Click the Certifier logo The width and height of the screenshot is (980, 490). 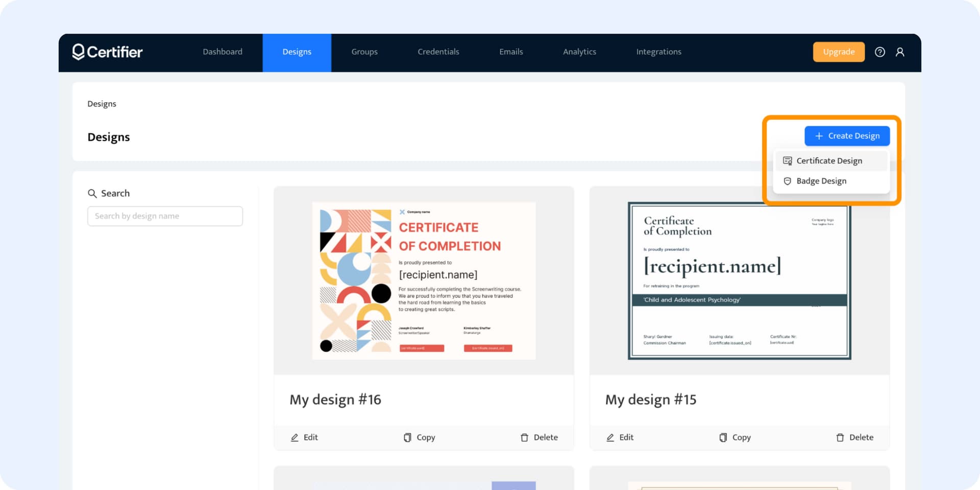(107, 52)
